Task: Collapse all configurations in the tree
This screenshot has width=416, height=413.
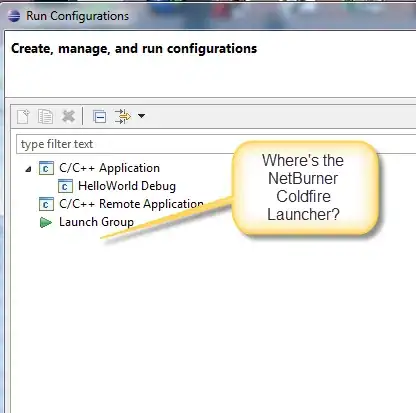Action: pos(99,116)
